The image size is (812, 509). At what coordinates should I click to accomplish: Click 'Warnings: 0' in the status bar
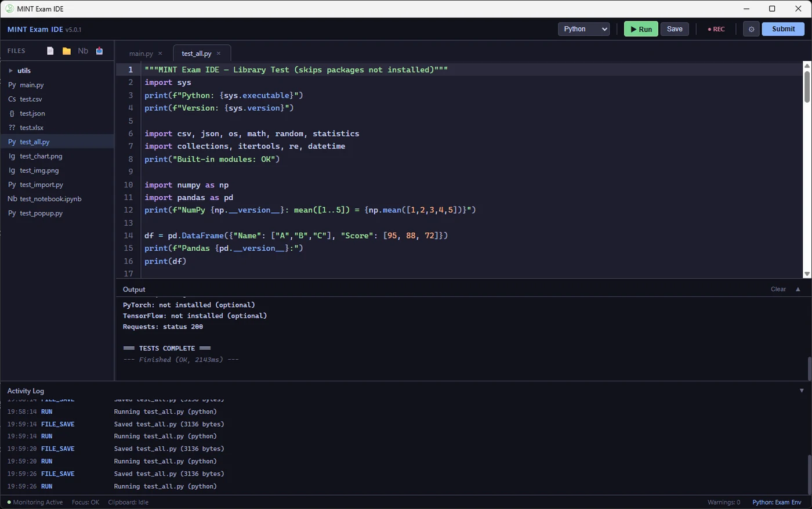click(x=724, y=503)
